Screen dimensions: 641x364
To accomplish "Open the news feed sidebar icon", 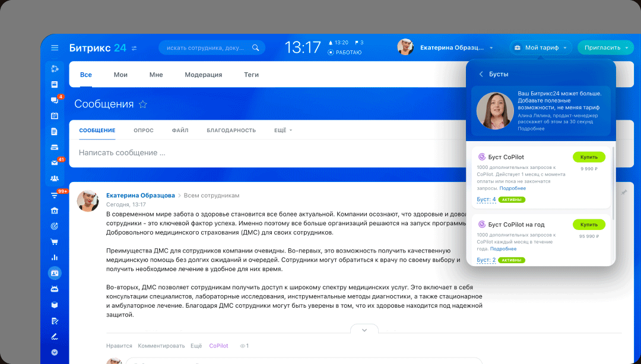I will (55, 84).
